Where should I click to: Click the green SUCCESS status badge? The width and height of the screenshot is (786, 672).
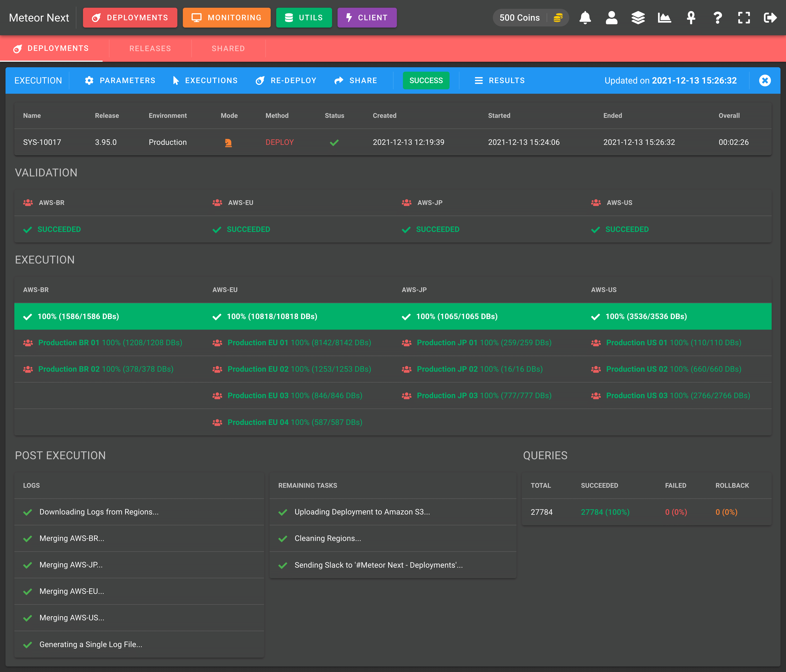point(426,80)
